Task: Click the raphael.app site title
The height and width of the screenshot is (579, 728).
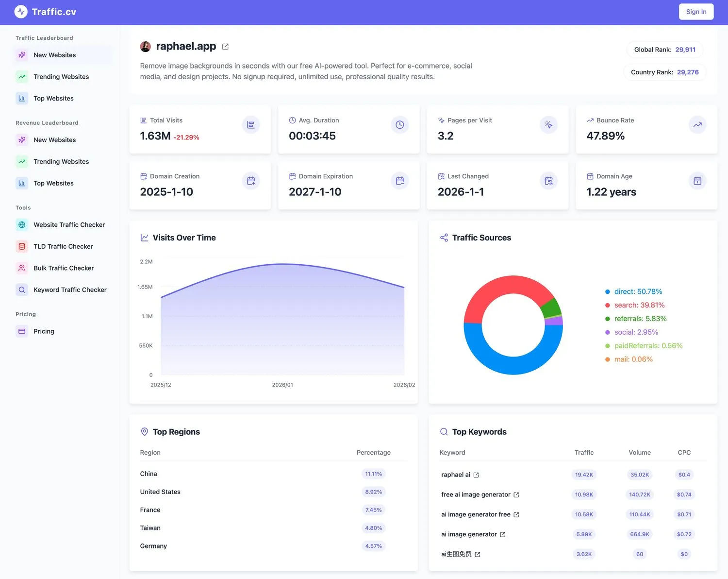Action: click(186, 46)
